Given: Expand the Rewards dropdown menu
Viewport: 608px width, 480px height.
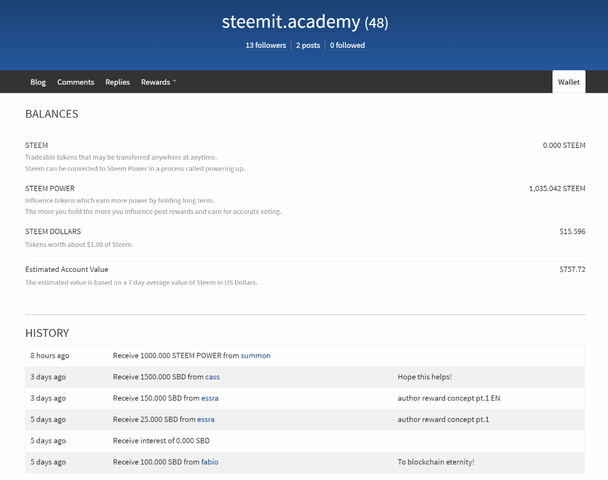Looking at the screenshot, I should tap(158, 82).
